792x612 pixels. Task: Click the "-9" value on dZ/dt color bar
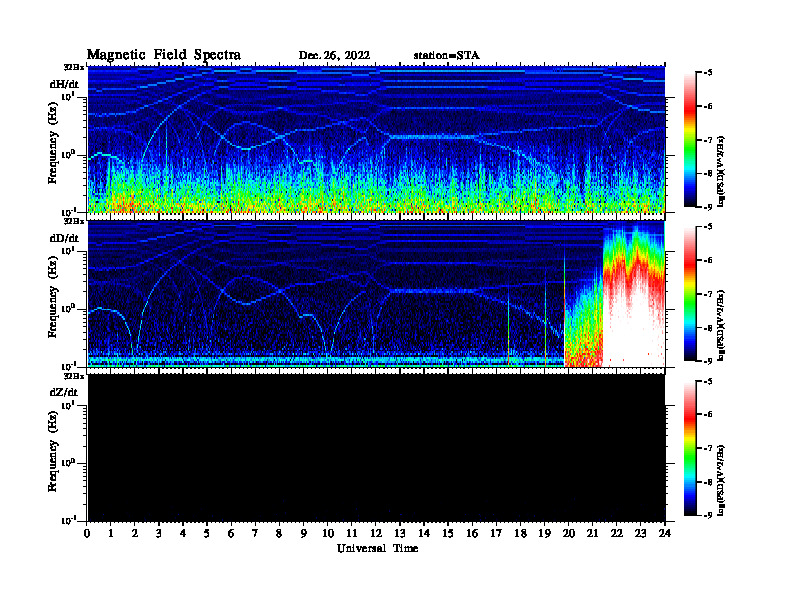click(708, 515)
